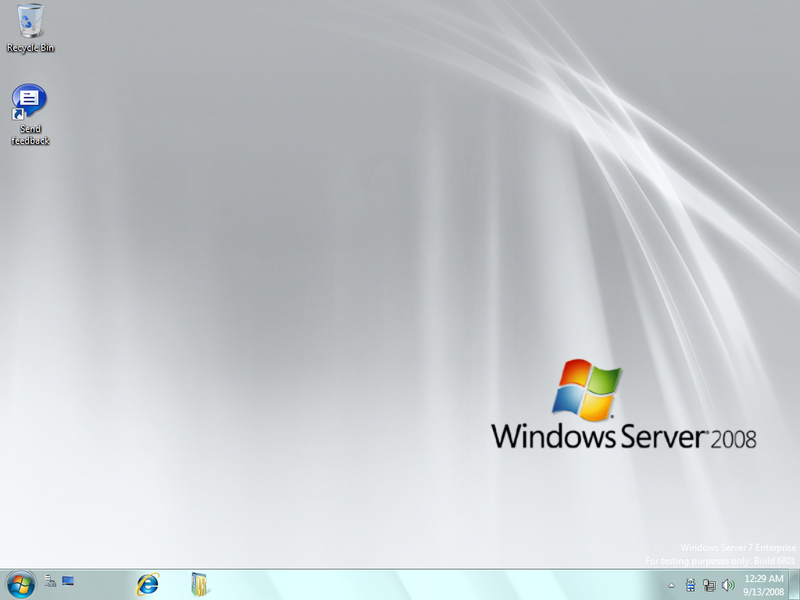
Task: Open the Start menu orb
Action: coord(21,585)
